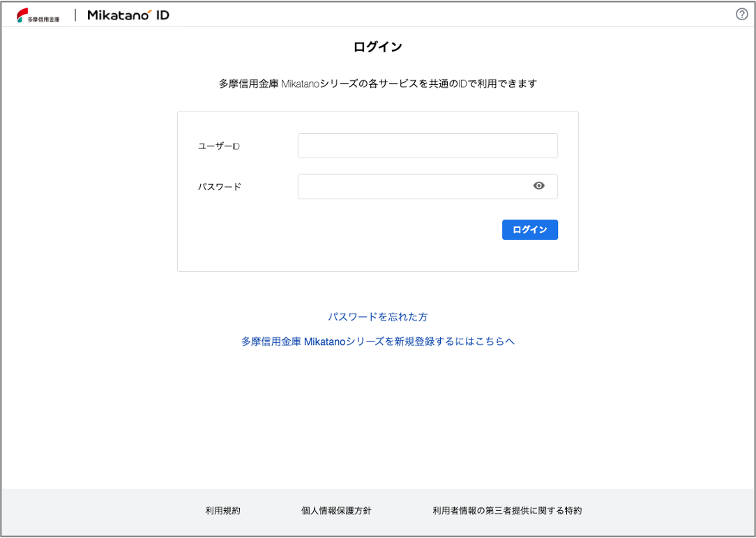Screen dimensions: 756x538
Task: Click the ログイン page heading
Action: tap(378, 47)
